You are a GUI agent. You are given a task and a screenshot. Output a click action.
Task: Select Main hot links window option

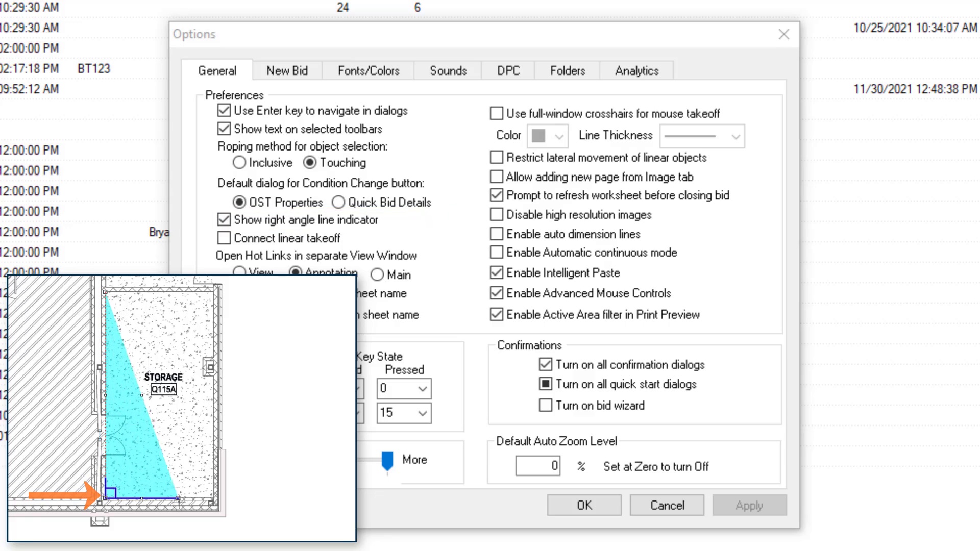coord(377,275)
